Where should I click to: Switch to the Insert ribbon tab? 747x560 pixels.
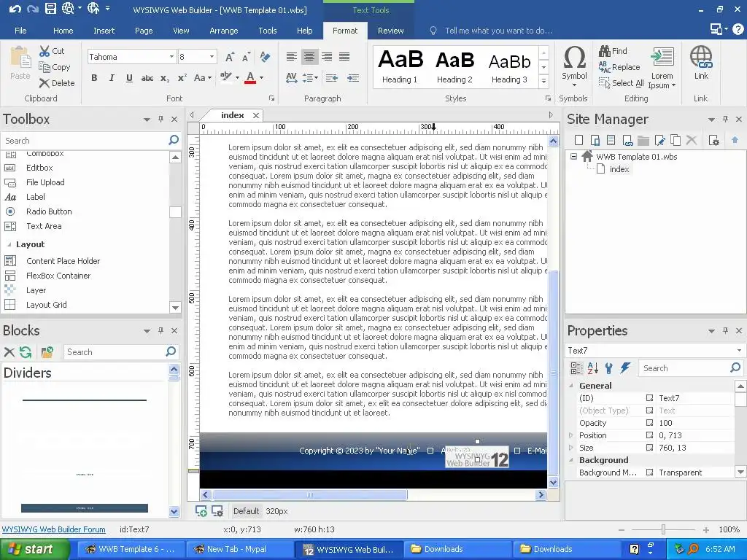click(x=104, y=31)
